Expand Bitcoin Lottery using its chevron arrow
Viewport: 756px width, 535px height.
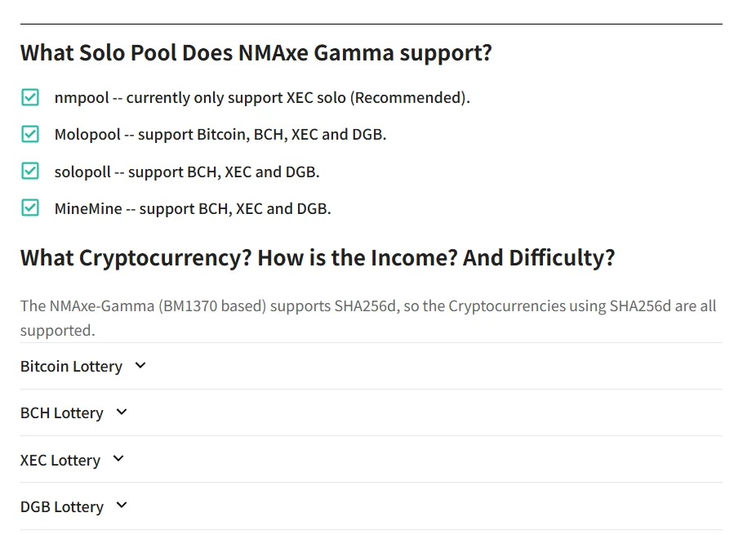pos(140,366)
